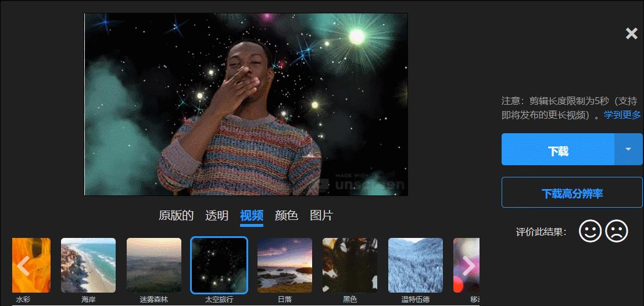The image size is (644, 306).
Task: Click the 迷雾森林 caption text
Action: click(154, 300)
